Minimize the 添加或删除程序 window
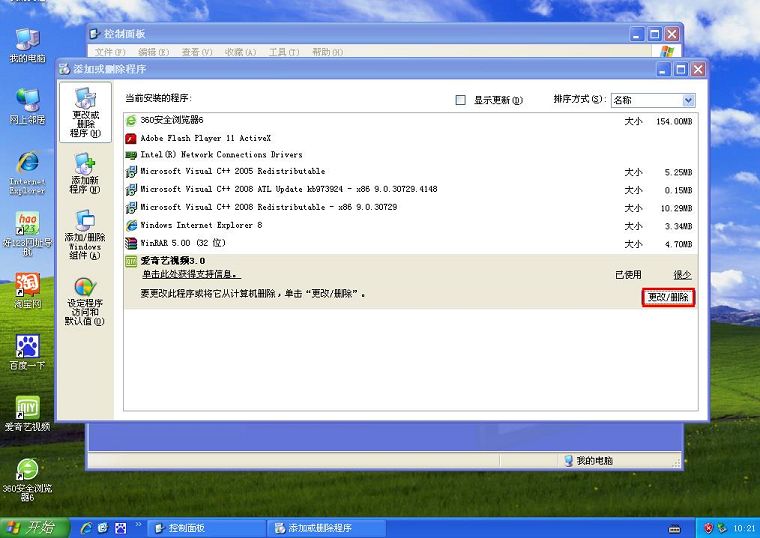 (x=664, y=69)
